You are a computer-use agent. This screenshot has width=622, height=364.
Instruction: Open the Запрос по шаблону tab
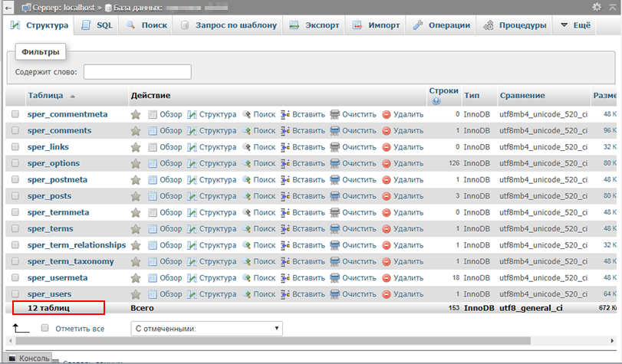coord(229,25)
